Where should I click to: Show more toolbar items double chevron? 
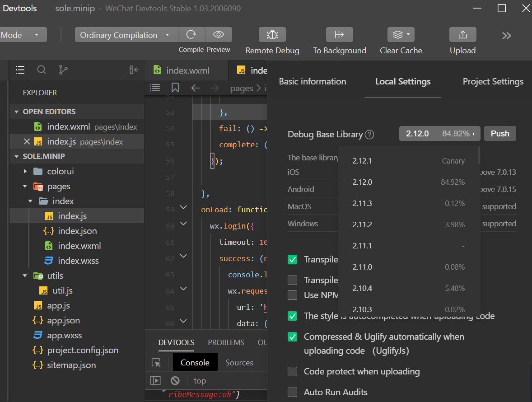point(507,36)
